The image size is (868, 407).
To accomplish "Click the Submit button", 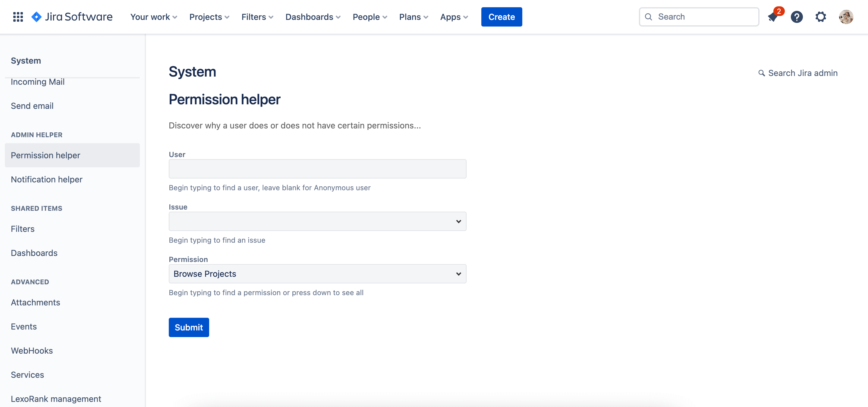I will pyautogui.click(x=189, y=327).
